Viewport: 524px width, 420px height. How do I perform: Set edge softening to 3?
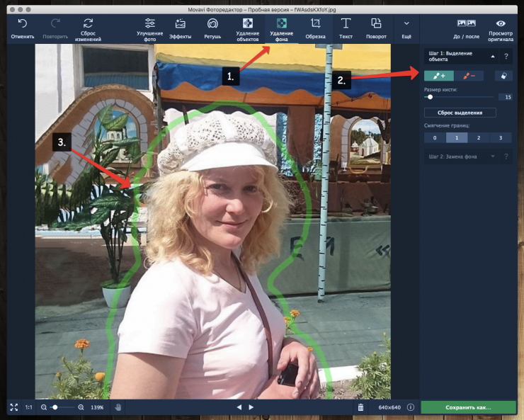(501, 137)
